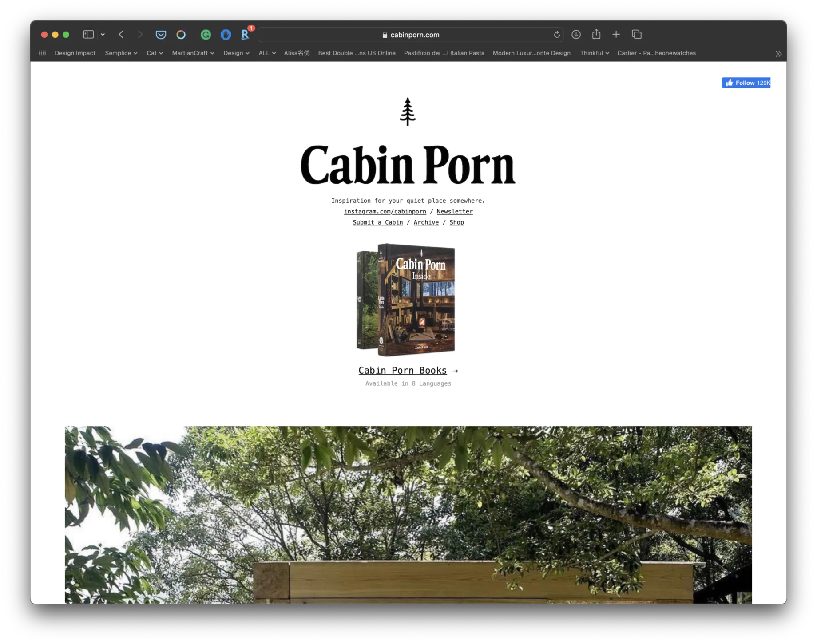The width and height of the screenshot is (817, 644).
Task: Click the green Grammarly extension icon
Action: [x=206, y=34]
